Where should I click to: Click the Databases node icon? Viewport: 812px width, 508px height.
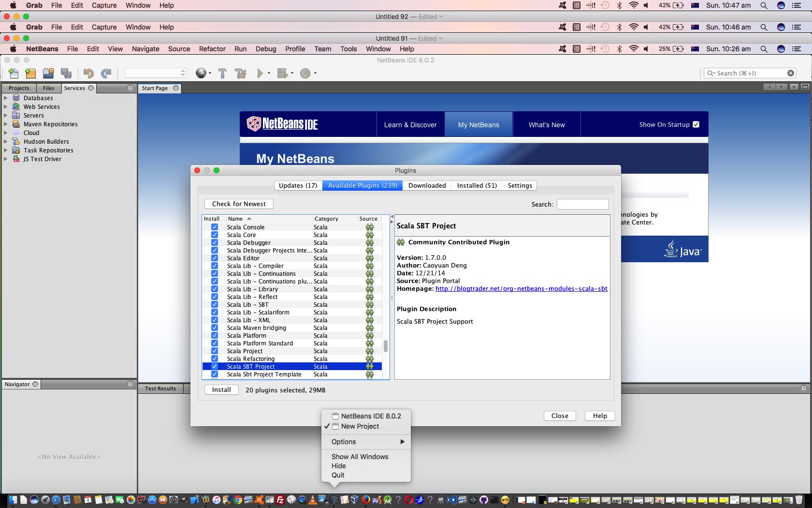(16, 98)
